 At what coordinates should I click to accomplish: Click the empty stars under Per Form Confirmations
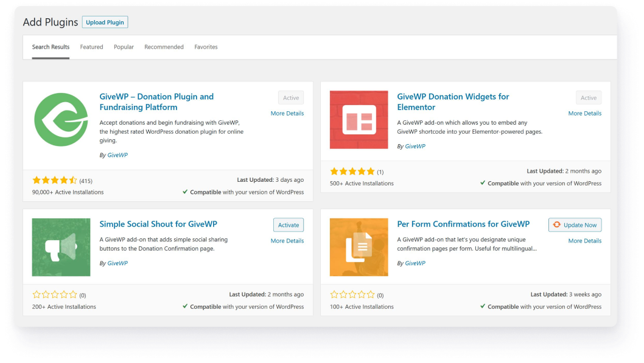point(352,295)
